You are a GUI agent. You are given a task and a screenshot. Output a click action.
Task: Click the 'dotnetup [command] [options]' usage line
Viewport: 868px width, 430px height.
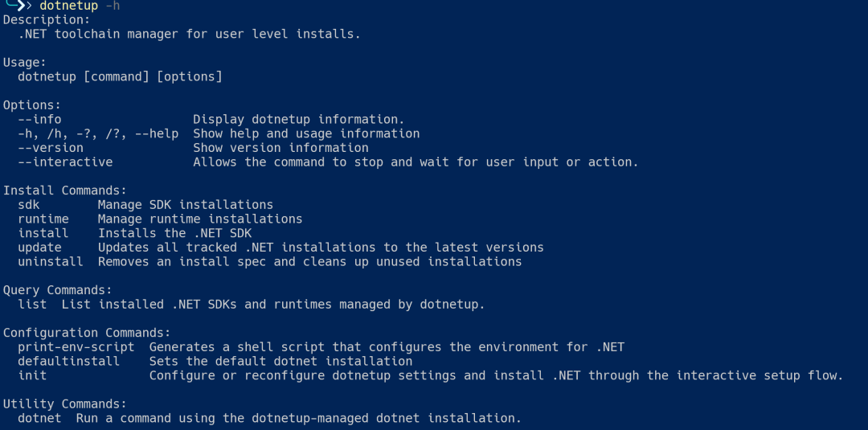[120, 77]
